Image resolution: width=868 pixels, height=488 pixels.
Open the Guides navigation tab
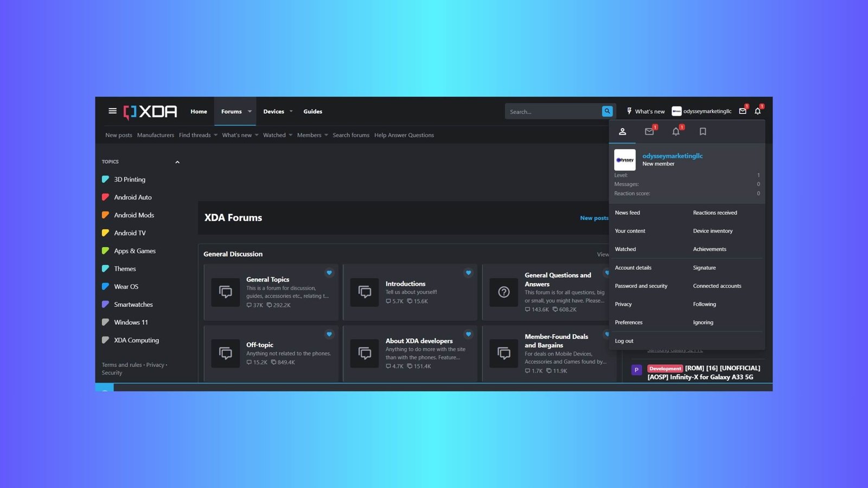tap(312, 112)
